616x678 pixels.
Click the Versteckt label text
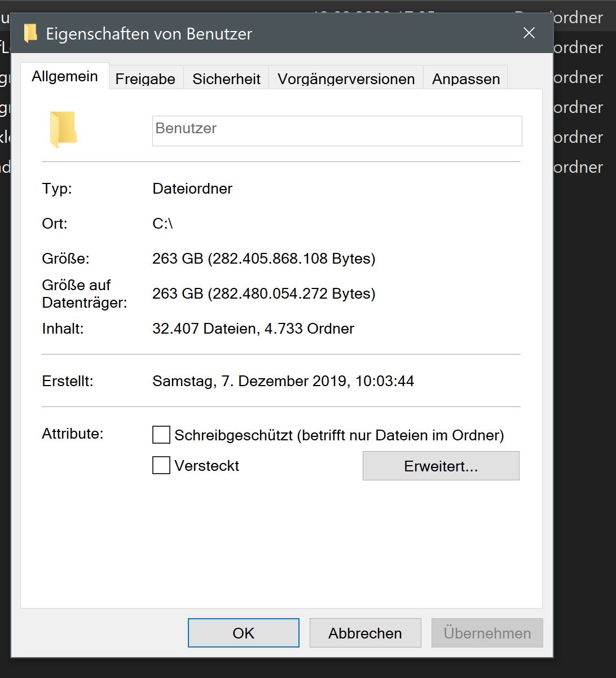206,466
